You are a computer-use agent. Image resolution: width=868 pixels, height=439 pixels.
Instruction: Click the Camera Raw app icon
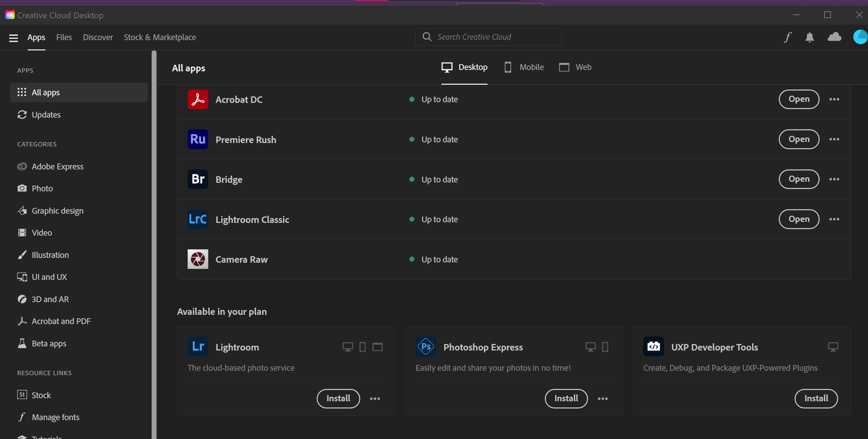pos(198,259)
